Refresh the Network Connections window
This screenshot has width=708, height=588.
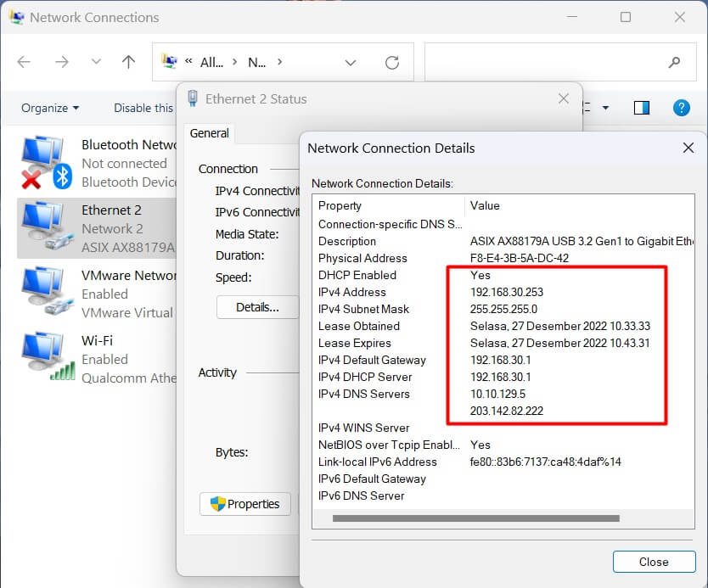(x=391, y=62)
